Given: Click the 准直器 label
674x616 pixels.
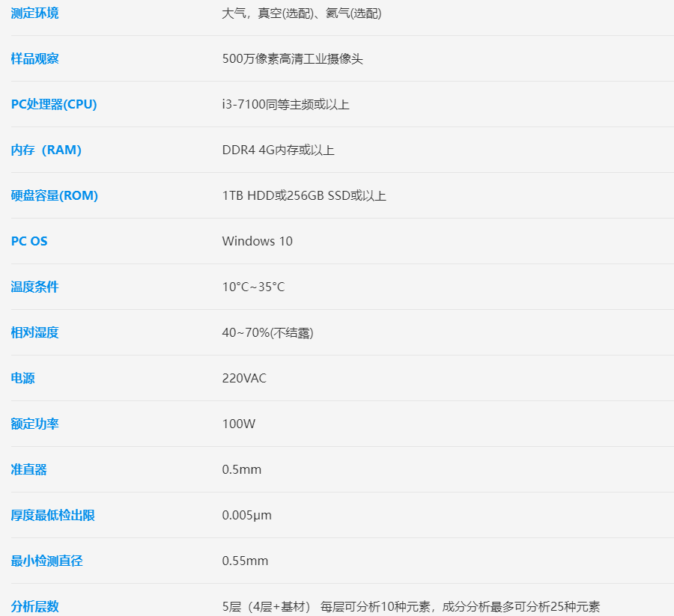Looking at the screenshot, I should (28, 469).
